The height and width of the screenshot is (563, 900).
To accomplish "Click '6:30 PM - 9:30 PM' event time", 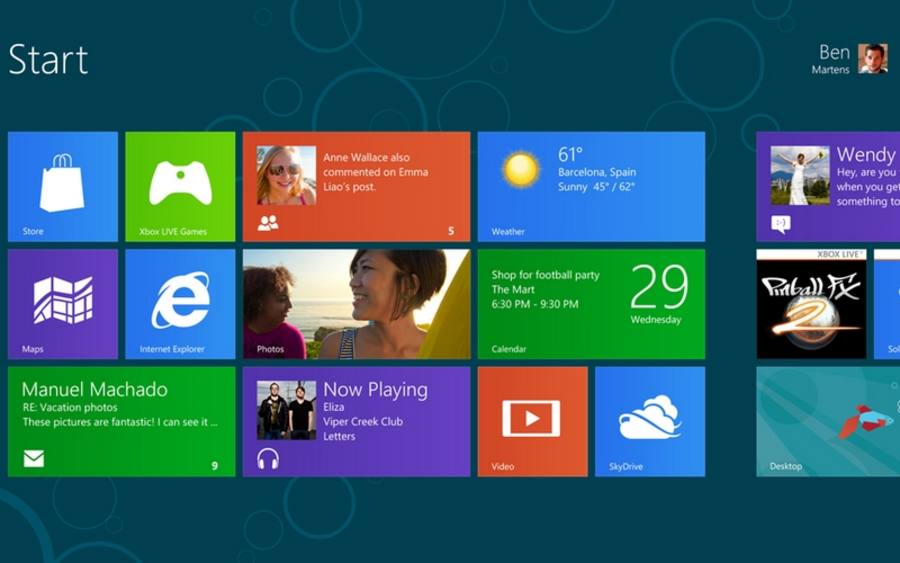I will tap(535, 304).
